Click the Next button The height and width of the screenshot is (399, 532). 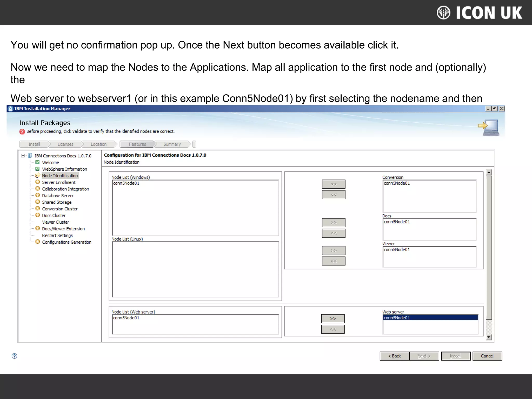(424, 356)
